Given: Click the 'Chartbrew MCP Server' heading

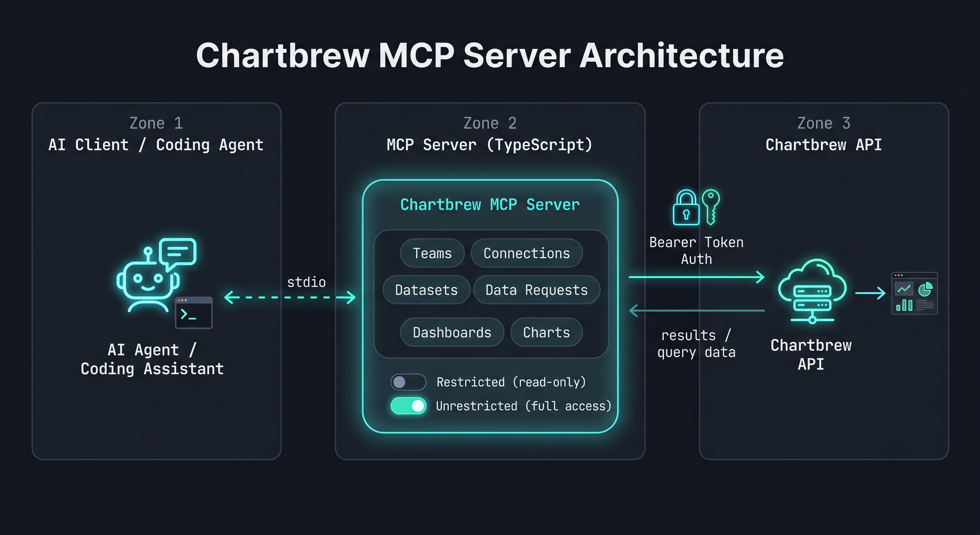Looking at the screenshot, I should click(x=490, y=205).
